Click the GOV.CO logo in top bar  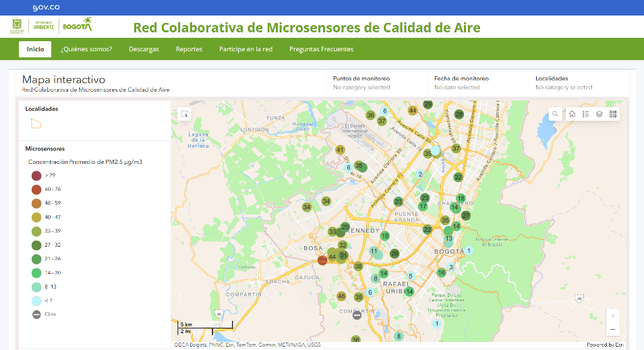(46, 7)
